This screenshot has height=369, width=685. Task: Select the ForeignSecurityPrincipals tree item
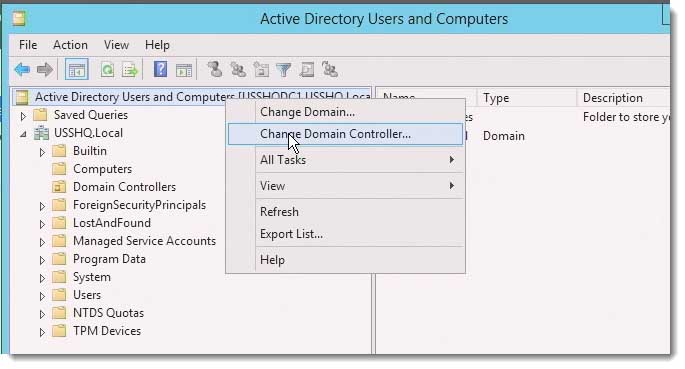139,205
